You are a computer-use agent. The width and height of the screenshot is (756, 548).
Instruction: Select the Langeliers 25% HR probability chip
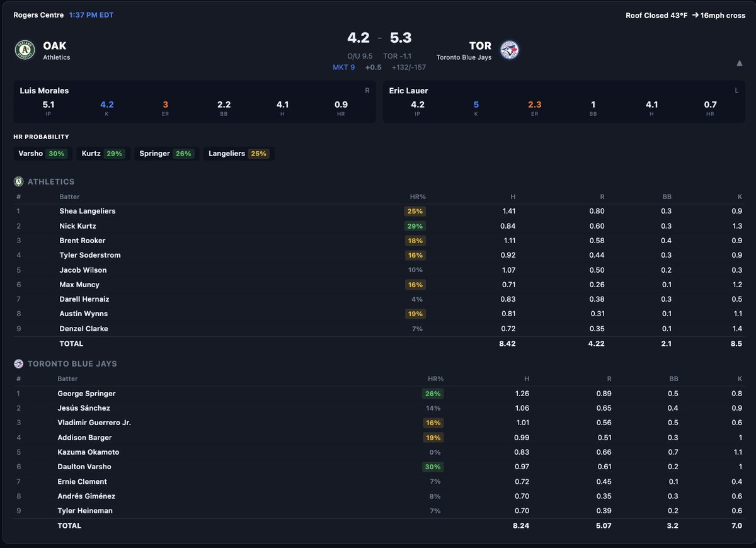[x=239, y=154]
